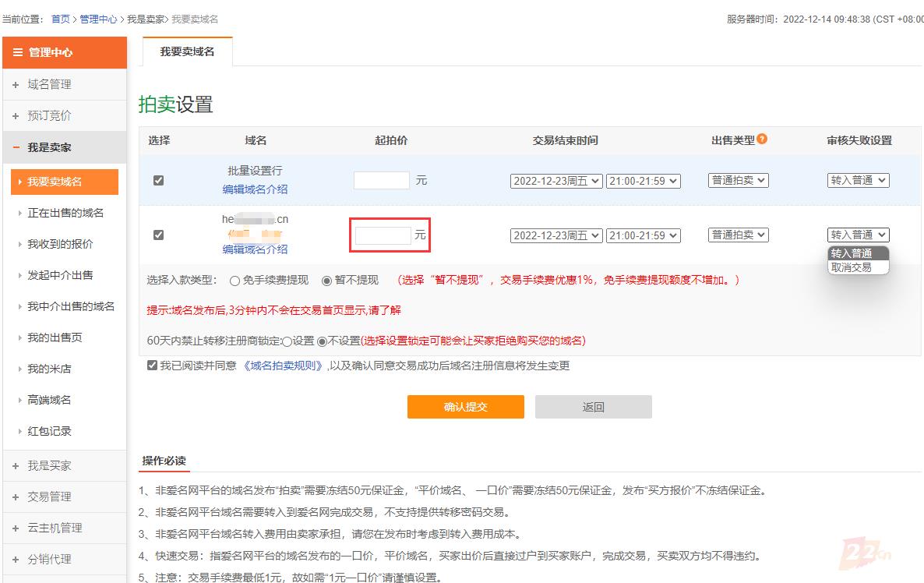This screenshot has height=583, width=924.
Task: Choose 取消交易 from the open dropdown list
Action: coord(851,267)
